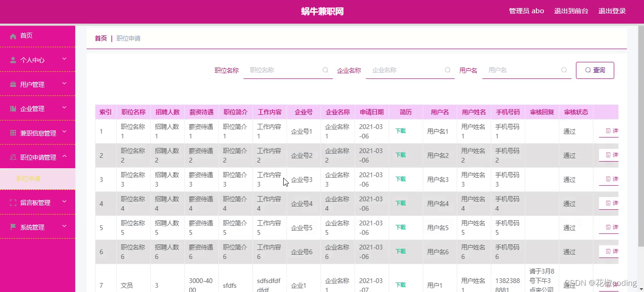644x292 pixels.
Task: Collapse the 职位申请管理 menu chevron
Action: (64, 156)
